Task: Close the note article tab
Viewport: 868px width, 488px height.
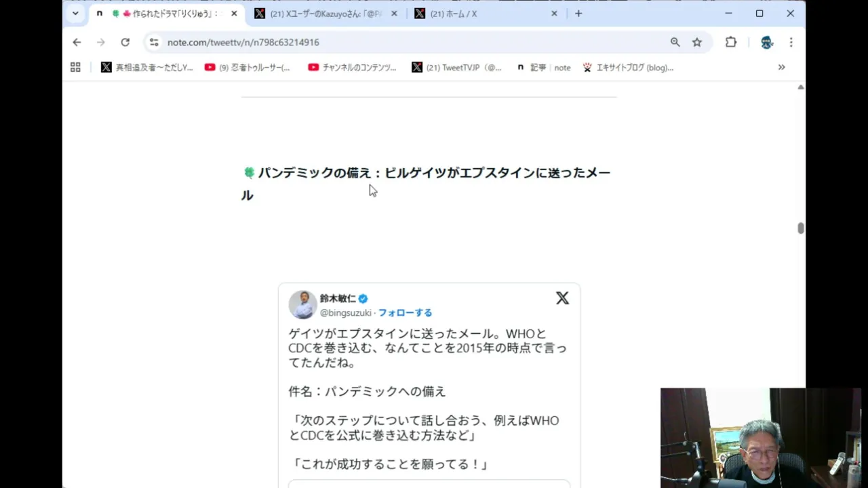Action: pyautogui.click(x=235, y=14)
